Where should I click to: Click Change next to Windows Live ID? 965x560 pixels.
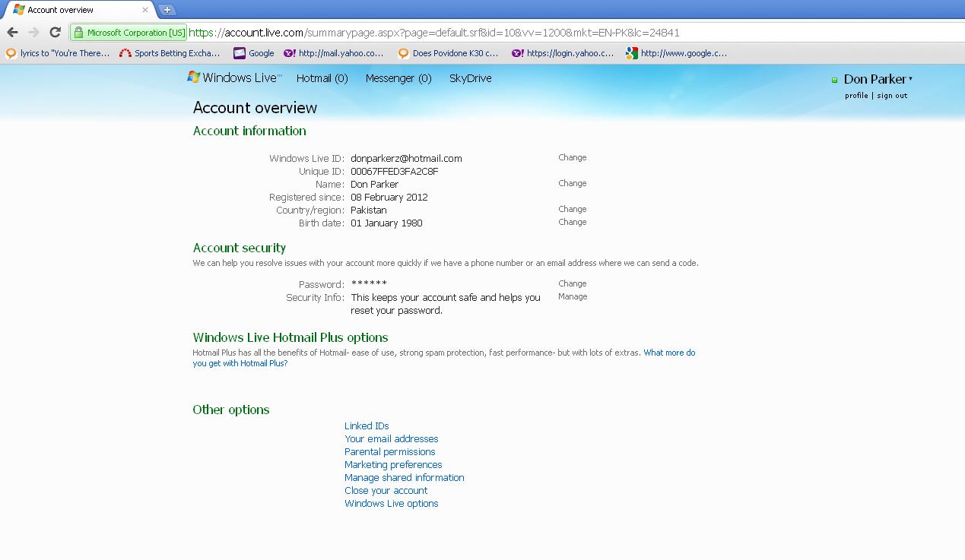click(572, 157)
